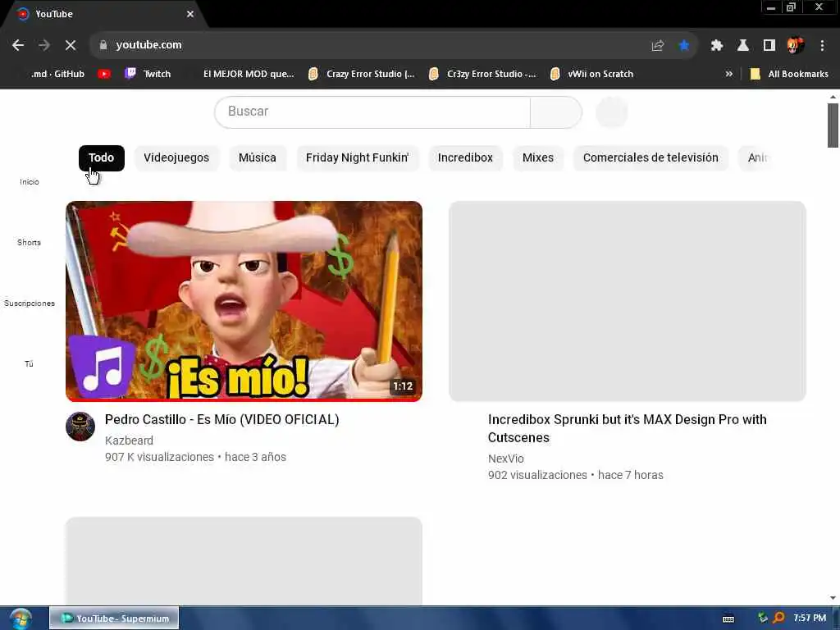Open the Twitch bookmark
Viewport: 840px width, 630px height.
click(x=148, y=74)
